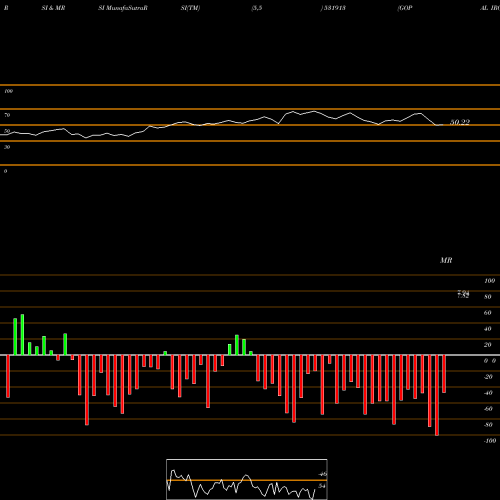Click the MR axis label -40
Screen dimensions: 500x500
[x=488, y=393]
